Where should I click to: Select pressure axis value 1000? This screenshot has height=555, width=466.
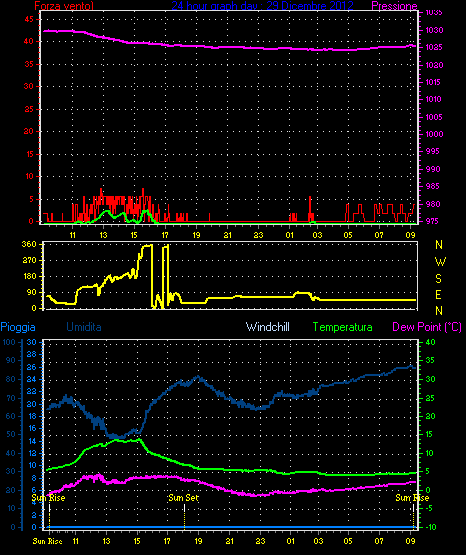434,134
